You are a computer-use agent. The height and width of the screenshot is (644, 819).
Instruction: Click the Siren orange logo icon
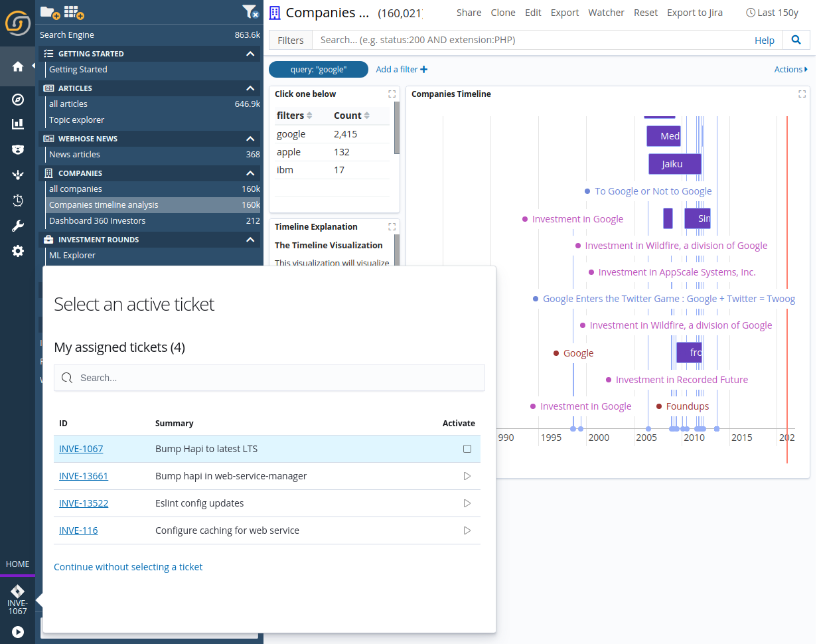tap(17, 23)
